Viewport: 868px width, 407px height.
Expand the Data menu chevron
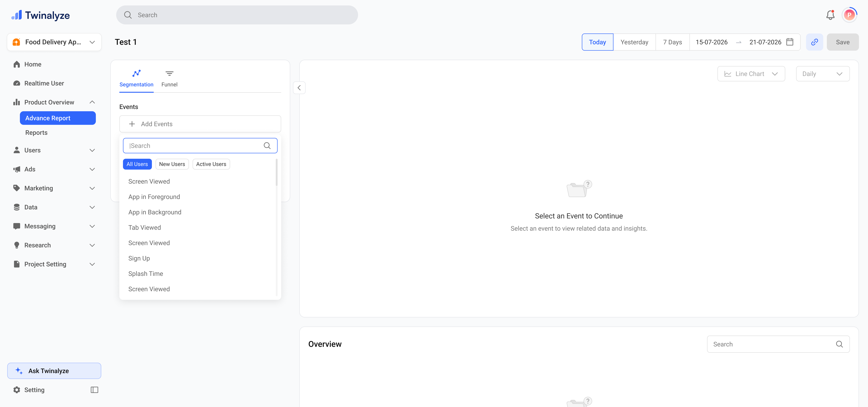tap(92, 207)
